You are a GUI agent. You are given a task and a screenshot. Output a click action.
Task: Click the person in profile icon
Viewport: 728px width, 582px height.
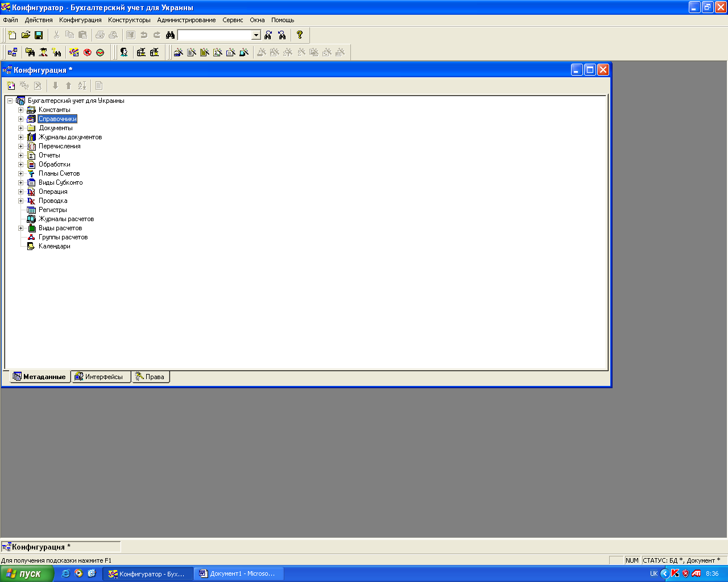[123, 52]
